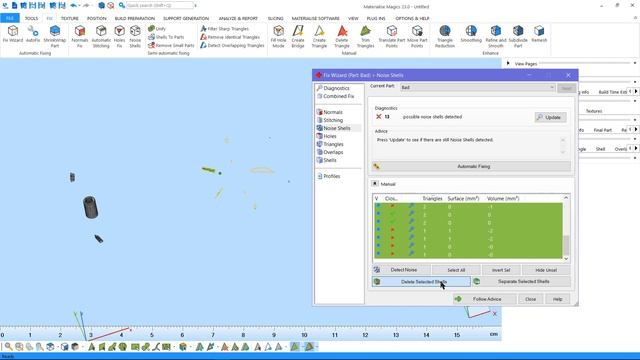Open the Smoothing tool
The width and height of the screenshot is (640, 360).
(471, 34)
